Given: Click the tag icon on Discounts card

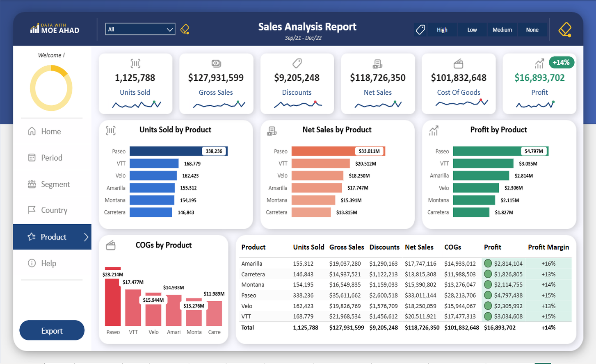Looking at the screenshot, I should coord(297,63).
